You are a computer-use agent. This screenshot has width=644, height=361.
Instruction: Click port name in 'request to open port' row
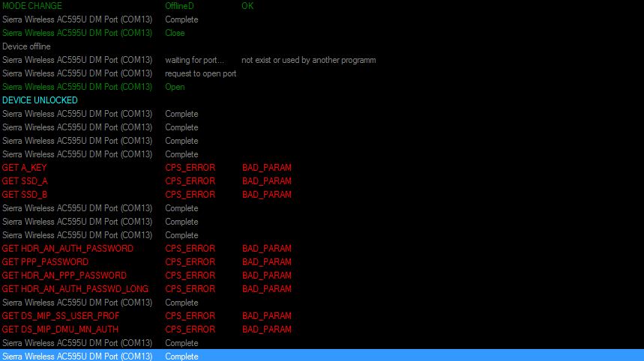click(x=77, y=73)
